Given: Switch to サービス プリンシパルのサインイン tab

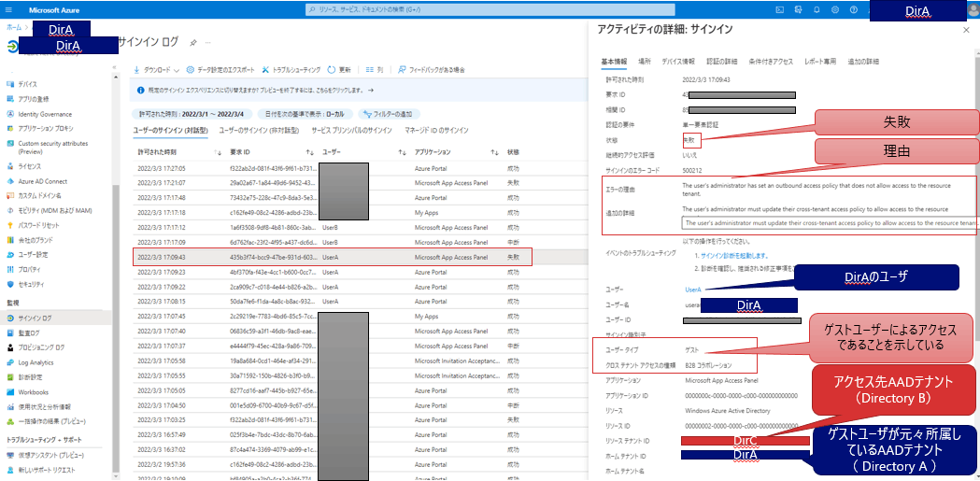Looking at the screenshot, I should coord(352,131).
